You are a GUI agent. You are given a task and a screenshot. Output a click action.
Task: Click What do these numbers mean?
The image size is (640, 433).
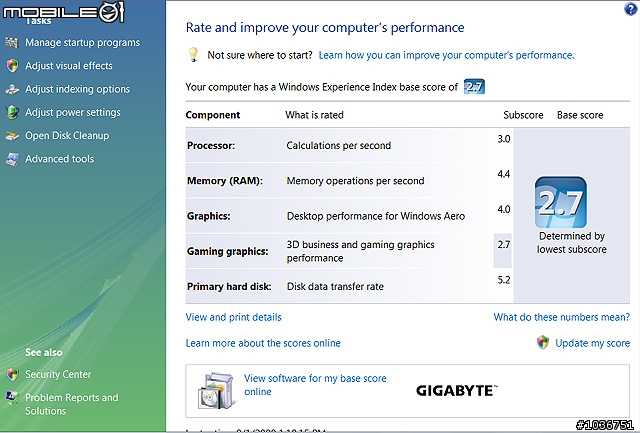(562, 317)
